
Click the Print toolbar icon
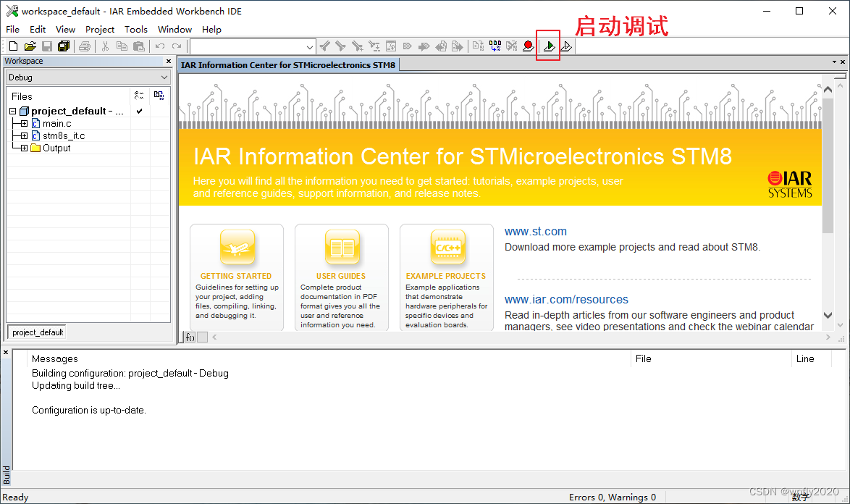[x=85, y=46]
